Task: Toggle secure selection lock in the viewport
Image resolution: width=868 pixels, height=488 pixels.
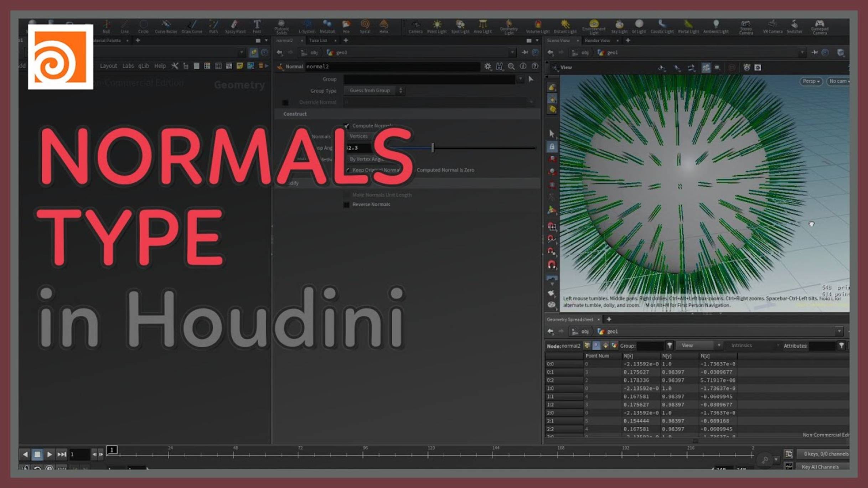Action: point(552,147)
